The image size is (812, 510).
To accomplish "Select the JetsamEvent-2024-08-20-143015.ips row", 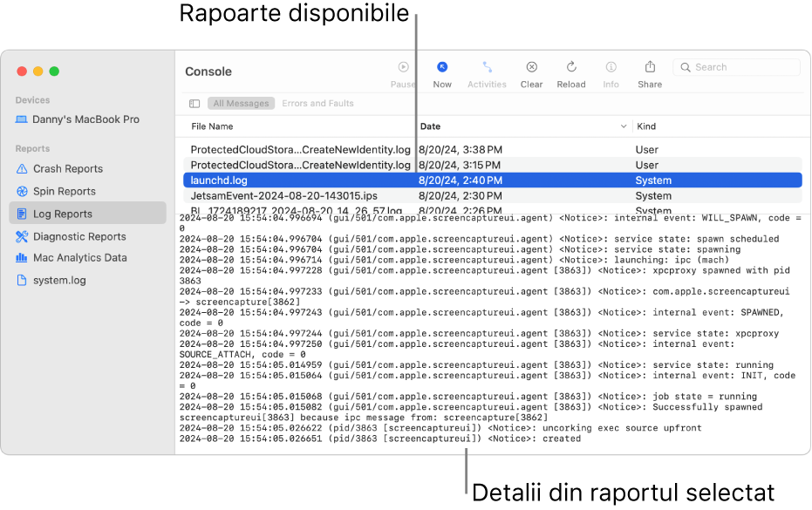I will point(493,195).
